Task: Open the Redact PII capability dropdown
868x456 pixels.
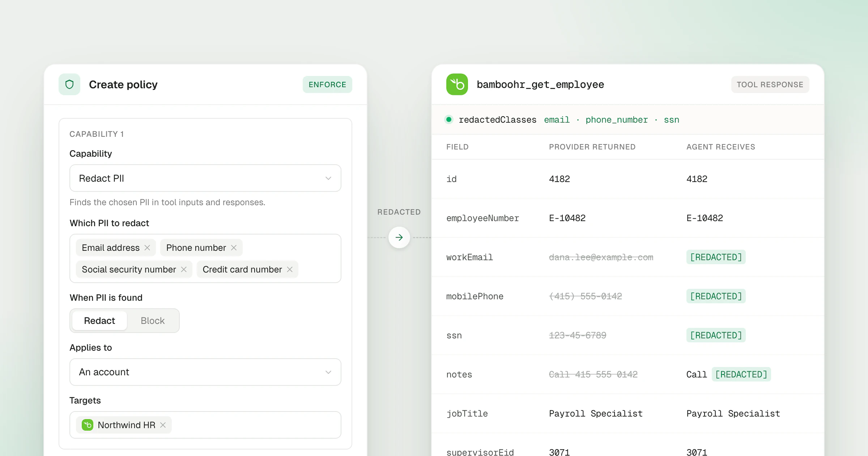Action: point(205,178)
